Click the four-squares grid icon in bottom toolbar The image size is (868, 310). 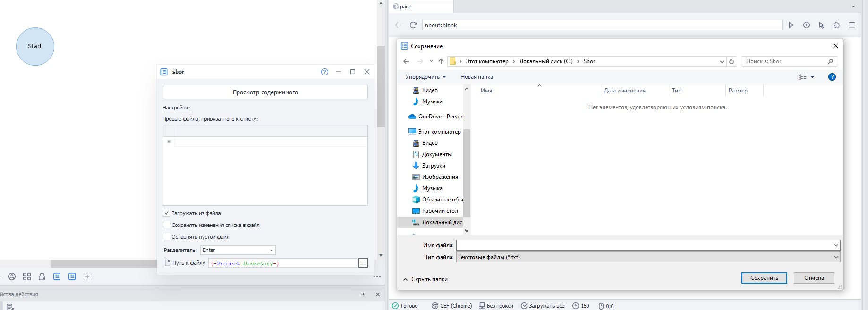coord(27,276)
